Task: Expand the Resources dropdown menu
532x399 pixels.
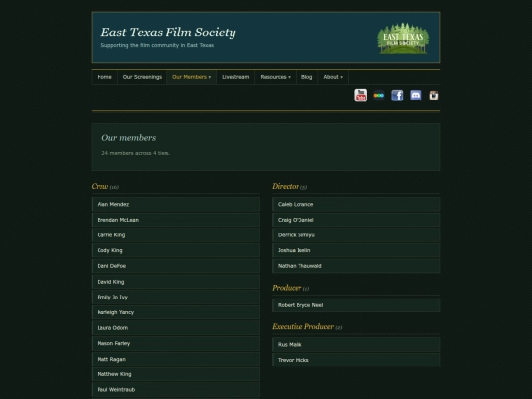Action: coord(275,77)
